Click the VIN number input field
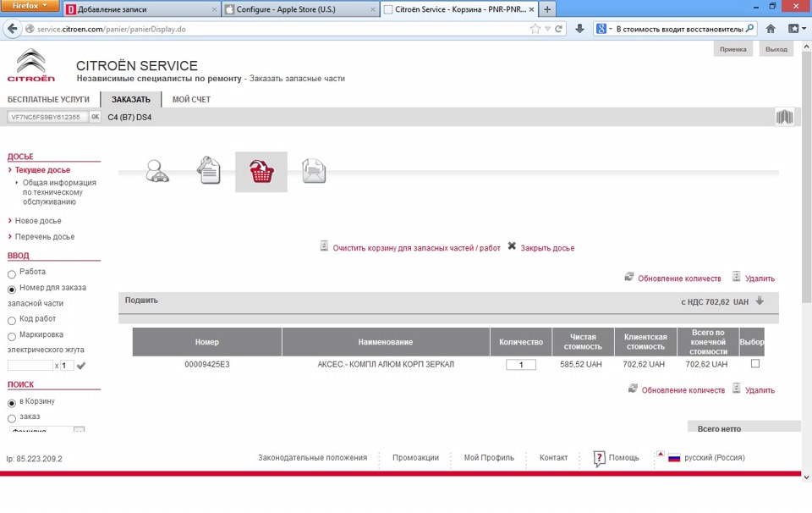This screenshot has height=513, width=812. 47,117
